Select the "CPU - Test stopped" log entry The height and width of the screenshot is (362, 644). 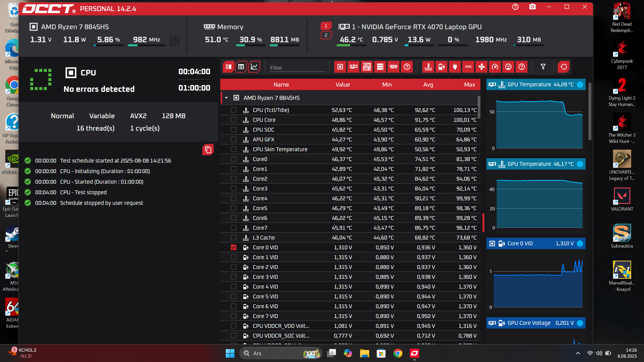tap(83, 192)
